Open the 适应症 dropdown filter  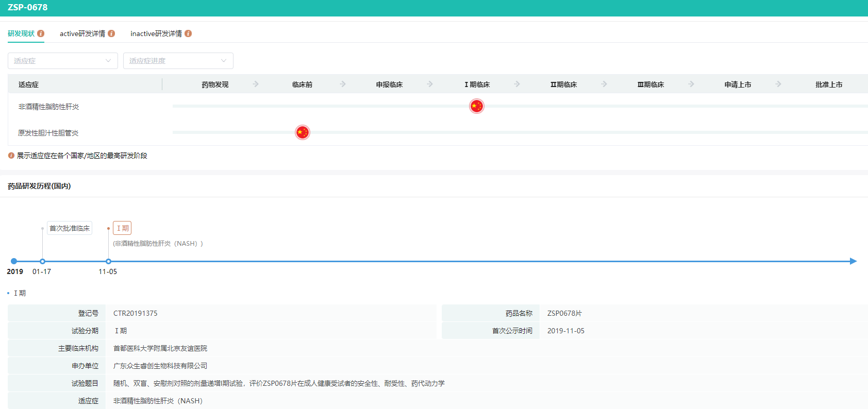[62, 61]
